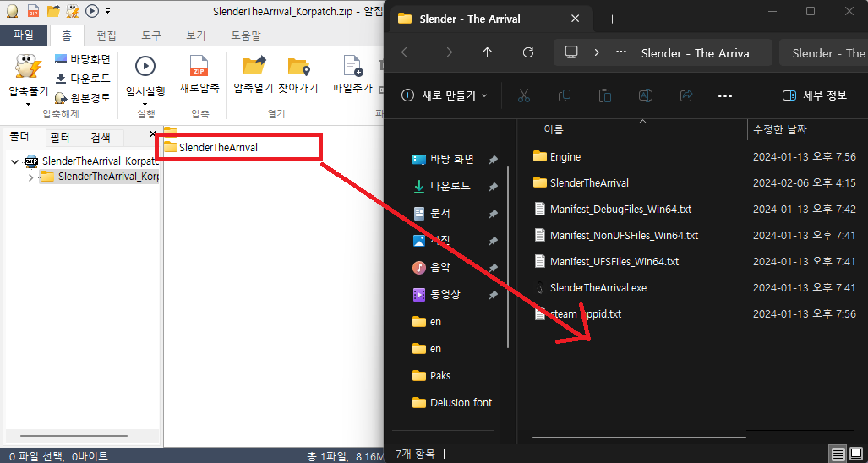Expand the SlenderTheArrival_Korpatch subfolder in tree
The height and width of the screenshot is (463, 868).
(x=31, y=177)
